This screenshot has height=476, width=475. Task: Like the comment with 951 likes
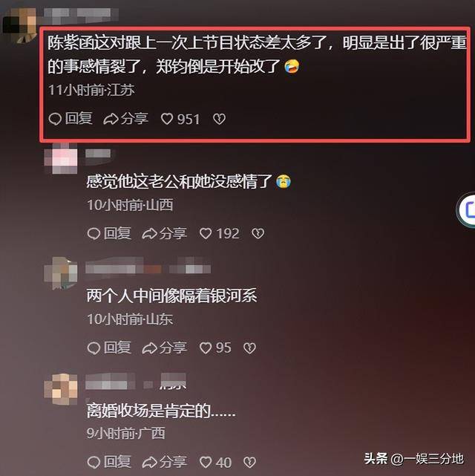coord(180,119)
